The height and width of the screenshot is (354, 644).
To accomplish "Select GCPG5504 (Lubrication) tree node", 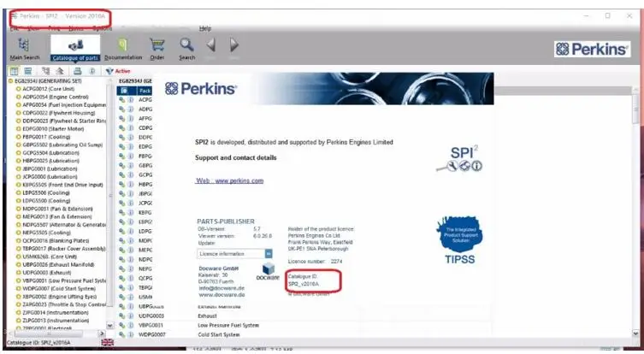I will pos(51,153).
